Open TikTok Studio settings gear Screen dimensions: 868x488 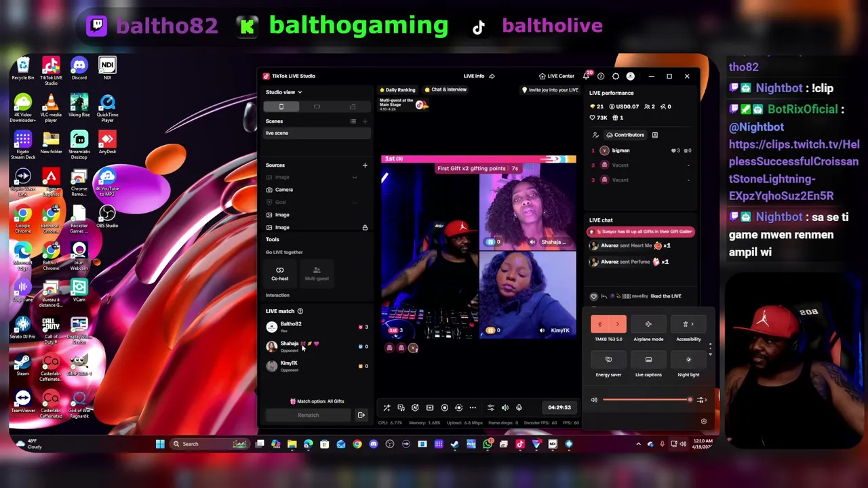(x=616, y=76)
